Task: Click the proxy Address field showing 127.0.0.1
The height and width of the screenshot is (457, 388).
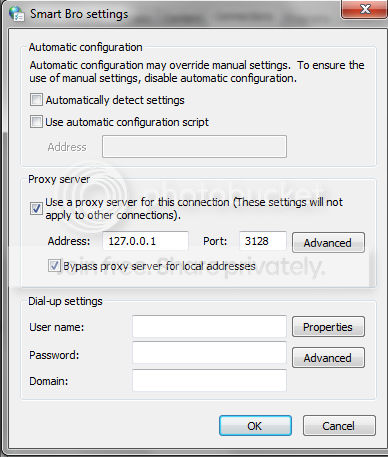Action: [145, 241]
